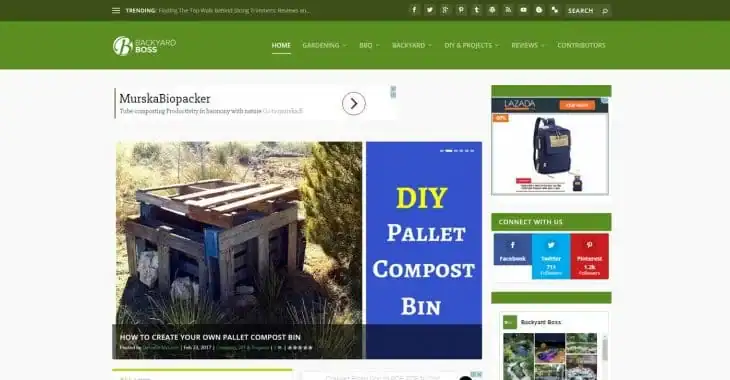730x380 pixels.
Task: Click the 'Connect With Us' heading
Action: (x=531, y=222)
